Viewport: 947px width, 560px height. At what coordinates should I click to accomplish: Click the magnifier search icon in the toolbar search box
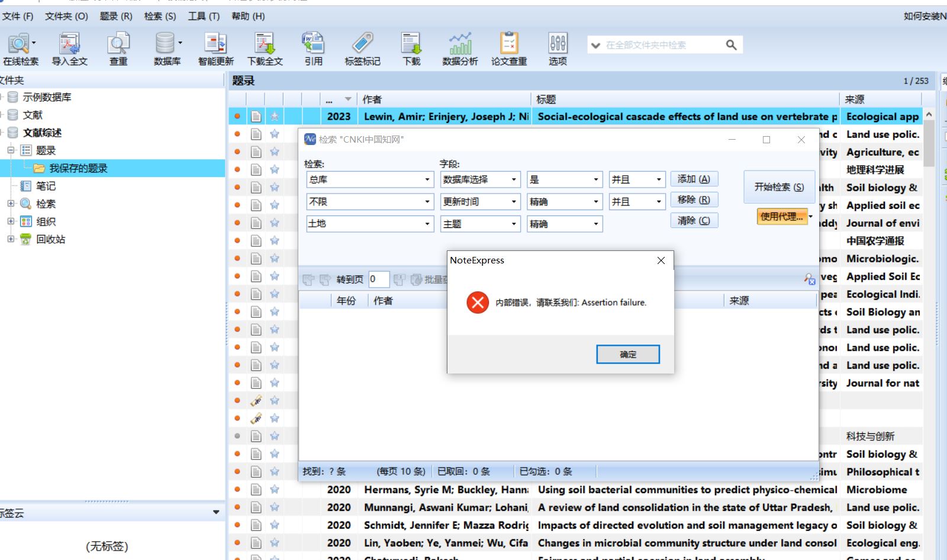coord(731,45)
